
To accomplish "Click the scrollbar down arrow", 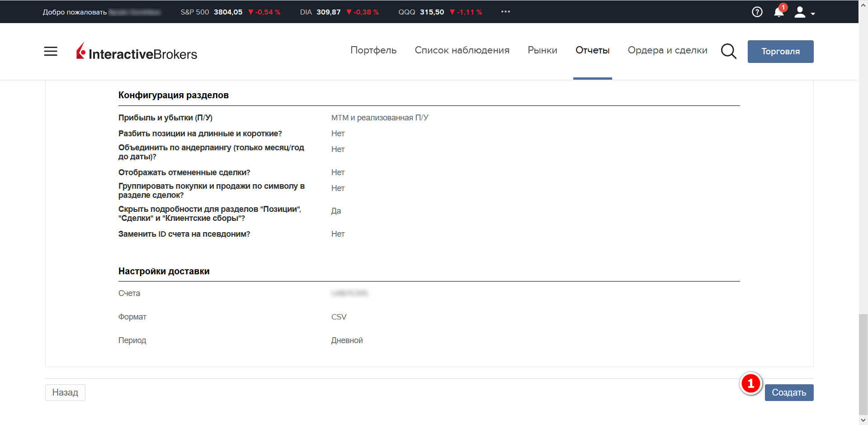I will [863, 420].
